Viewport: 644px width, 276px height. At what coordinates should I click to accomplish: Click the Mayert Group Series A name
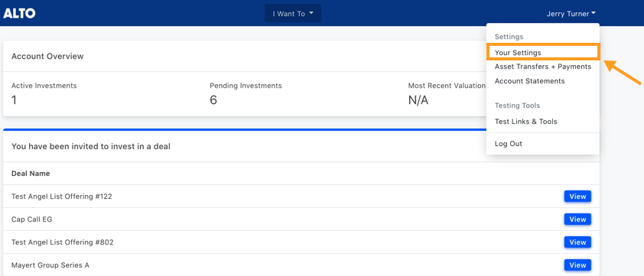(50, 265)
